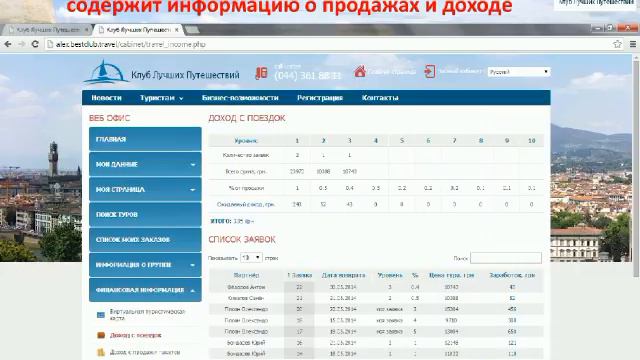Click the СПИСОК ЗАЯВОК heading

(x=242, y=240)
